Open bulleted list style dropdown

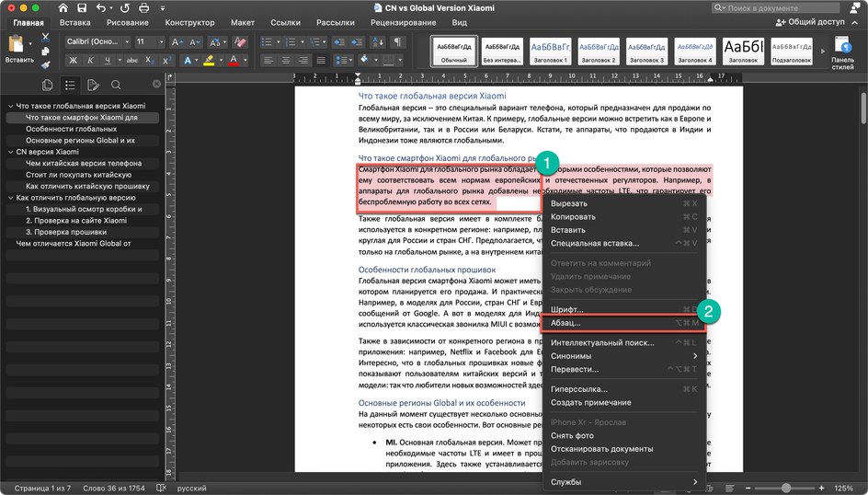(278, 42)
